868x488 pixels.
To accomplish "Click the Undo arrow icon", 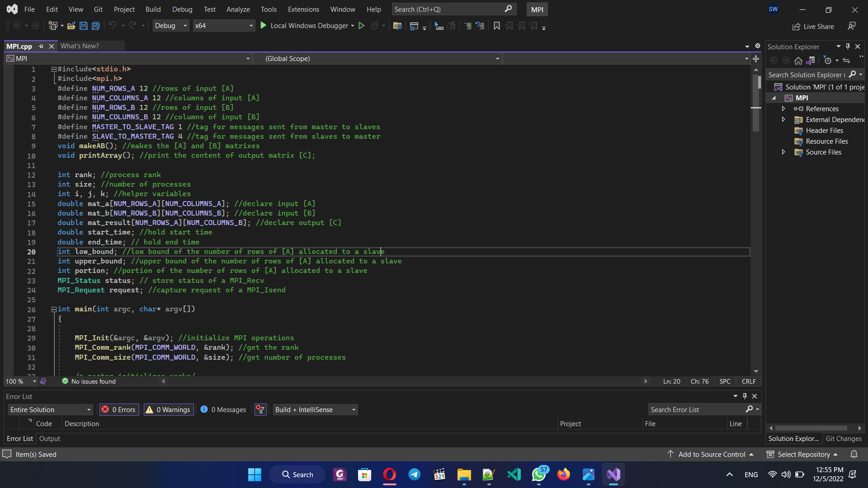I will pos(113,26).
